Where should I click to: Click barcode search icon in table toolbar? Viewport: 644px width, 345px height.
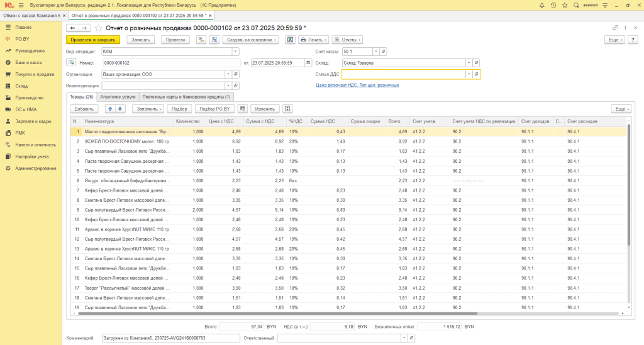243,109
